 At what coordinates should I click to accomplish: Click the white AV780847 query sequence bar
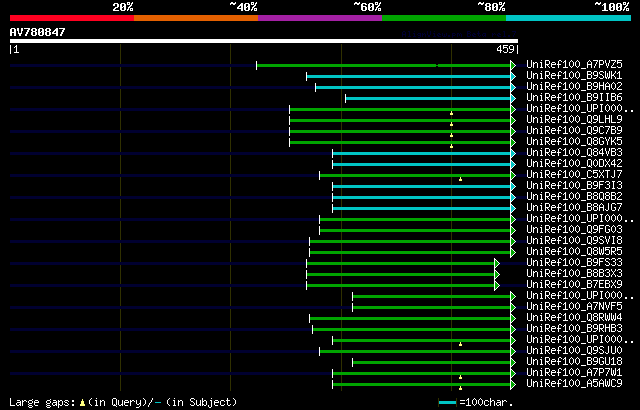264,41
